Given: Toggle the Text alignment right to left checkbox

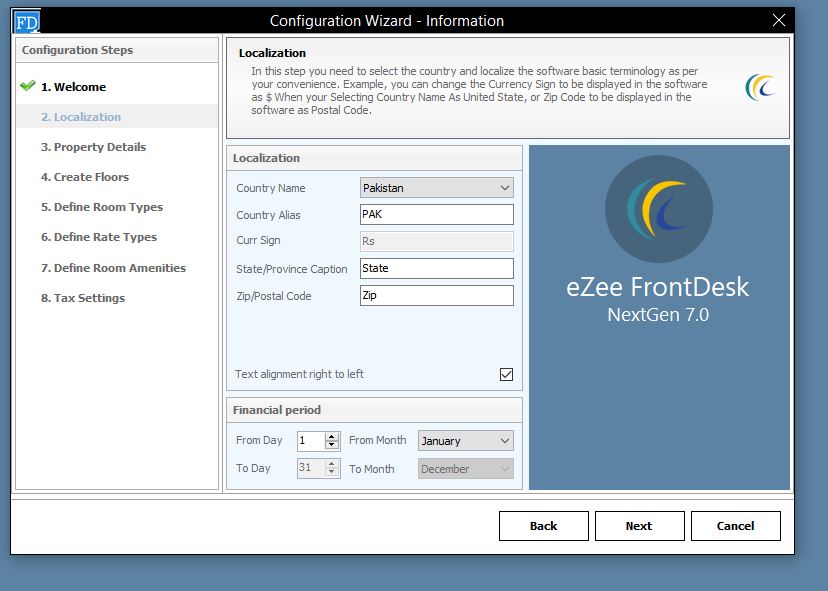Looking at the screenshot, I should coord(506,374).
